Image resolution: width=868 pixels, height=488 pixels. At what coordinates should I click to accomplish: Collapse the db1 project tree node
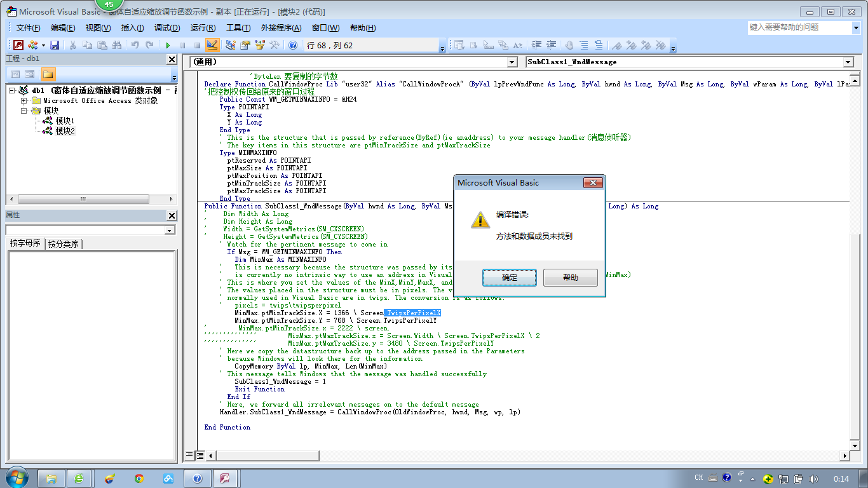13,90
